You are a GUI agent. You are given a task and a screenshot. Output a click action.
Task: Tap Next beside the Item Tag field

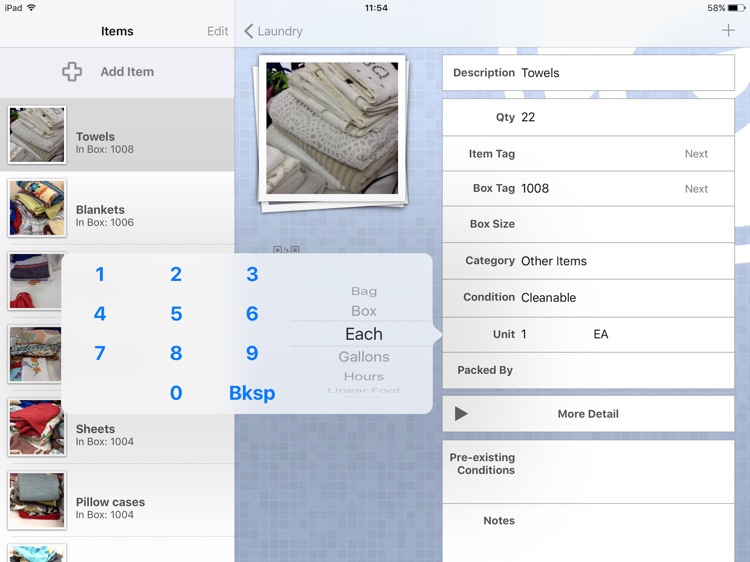[x=696, y=154]
